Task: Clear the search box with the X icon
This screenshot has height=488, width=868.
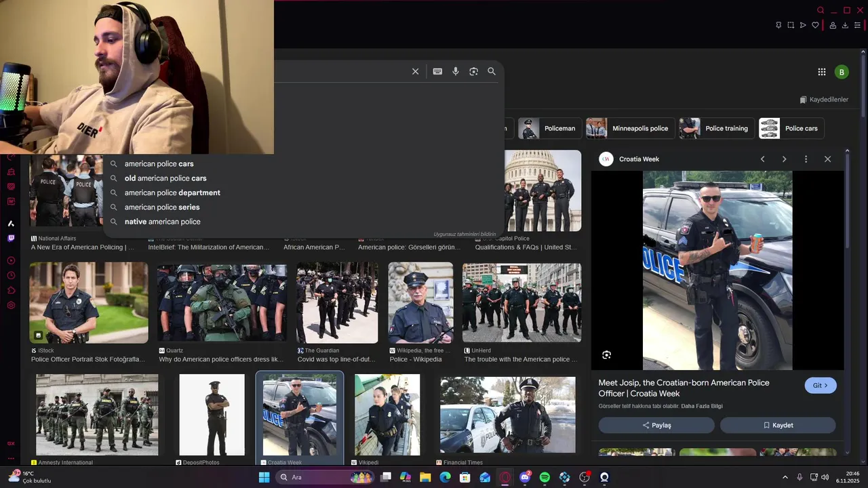Action: click(x=416, y=71)
